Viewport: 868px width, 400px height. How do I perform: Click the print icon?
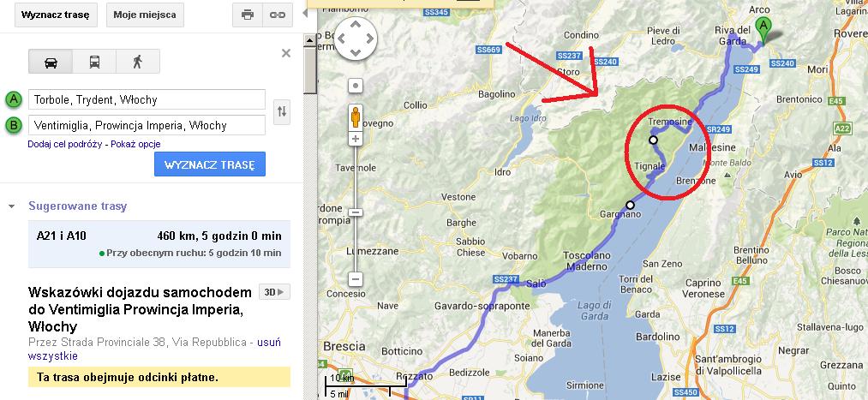coord(248,15)
